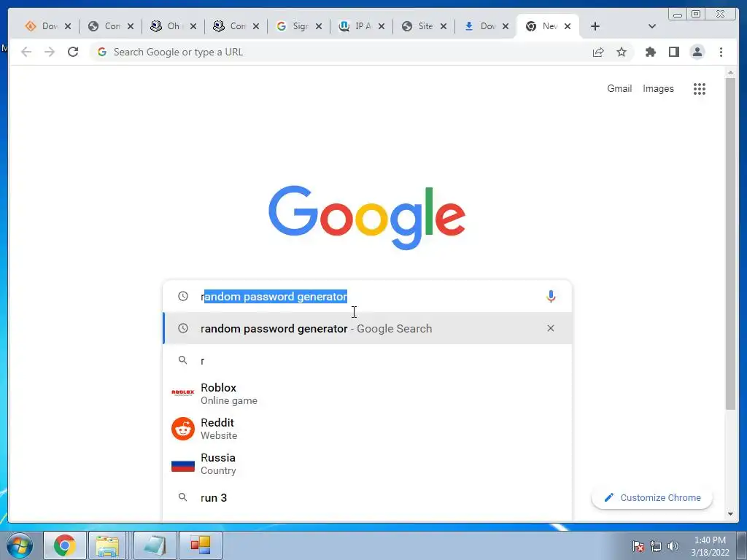Switch to the Dow tab with download icon
This screenshot has height=560, width=747.
485,26
